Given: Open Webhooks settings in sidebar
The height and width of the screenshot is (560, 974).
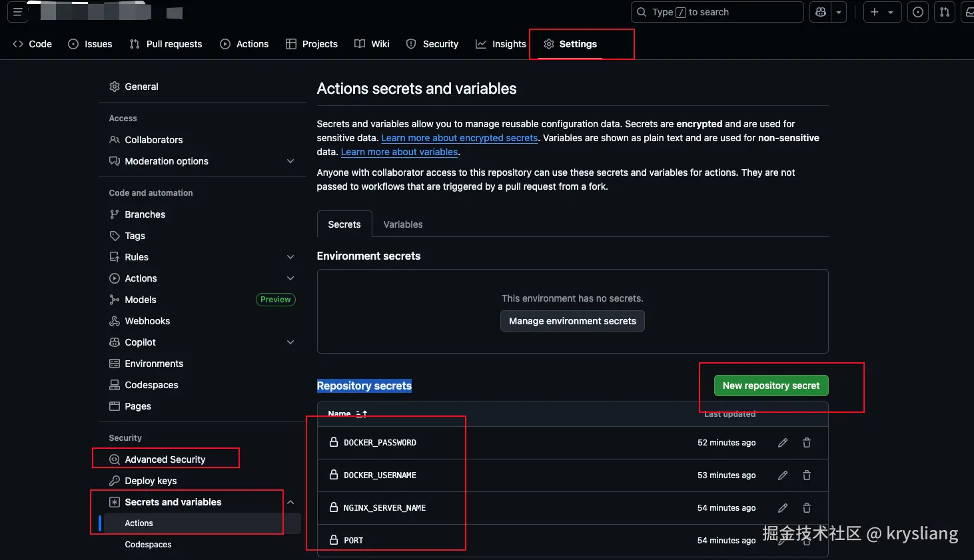Looking at the screenshot, I should coord(147,321).
